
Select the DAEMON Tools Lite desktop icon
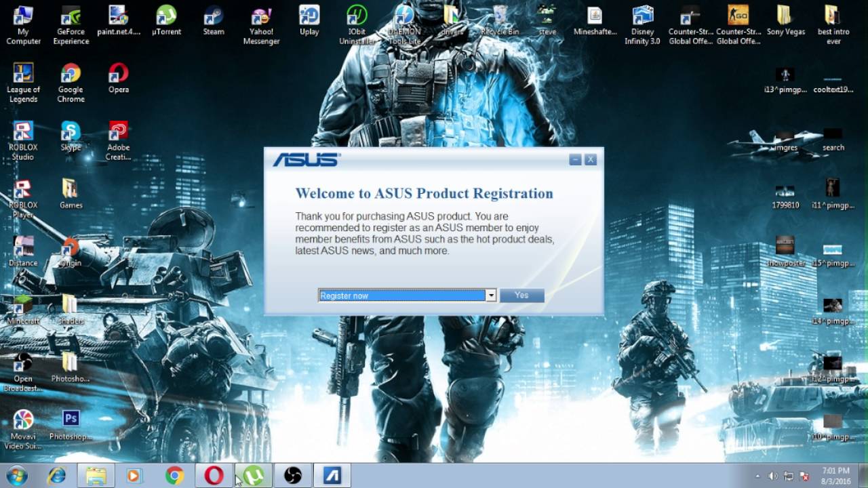click(404, 25)
